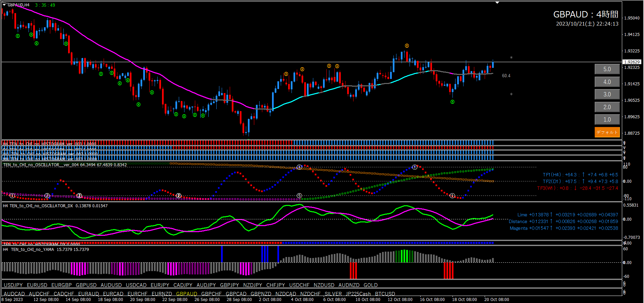Image resolution: width=644 pixels, height=303 pixels.
Task: Apply the 2.0 scale button
Action: pos(607,107)
